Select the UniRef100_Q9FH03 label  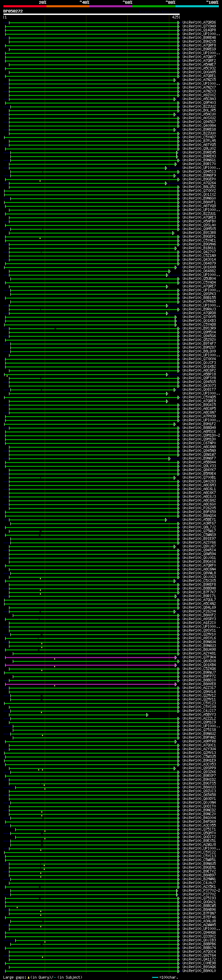click(x=199, y=103)
